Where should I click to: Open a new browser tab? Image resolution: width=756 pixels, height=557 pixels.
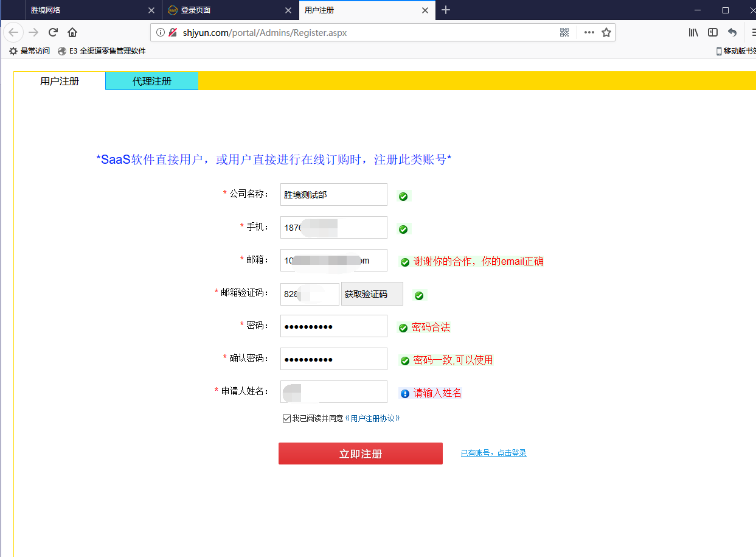[446, 10]
